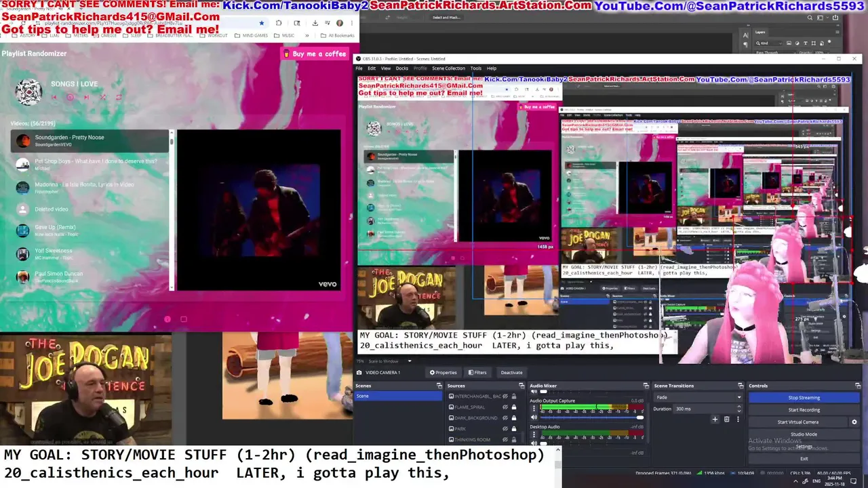Select Pet Shop Boys song in playlist
This screenshot has height=488, width=868.
coord(90,164)
